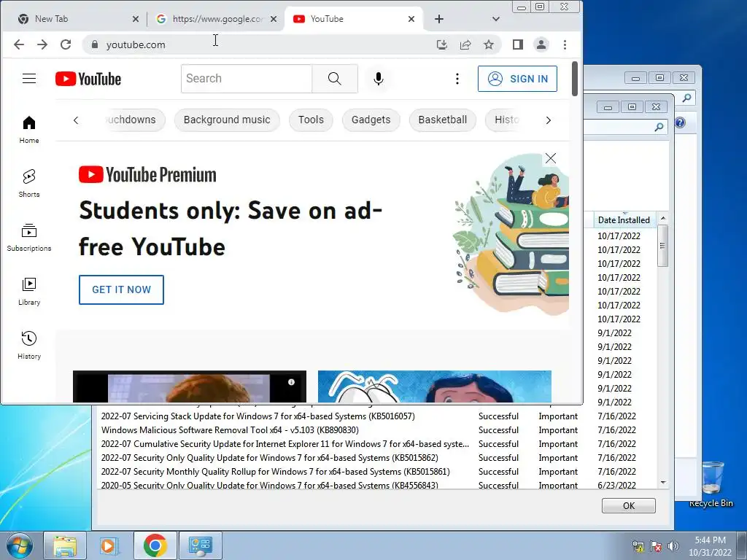Close the Google tab

274,19
